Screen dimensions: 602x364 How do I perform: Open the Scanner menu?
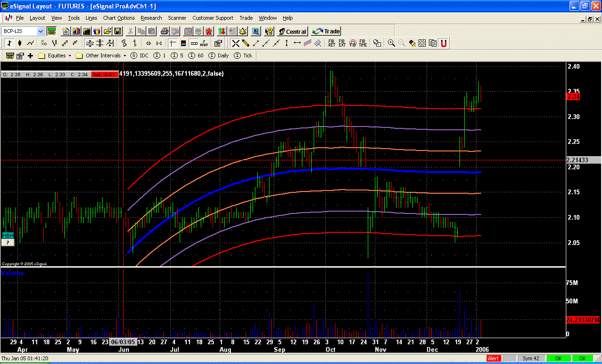177,18
